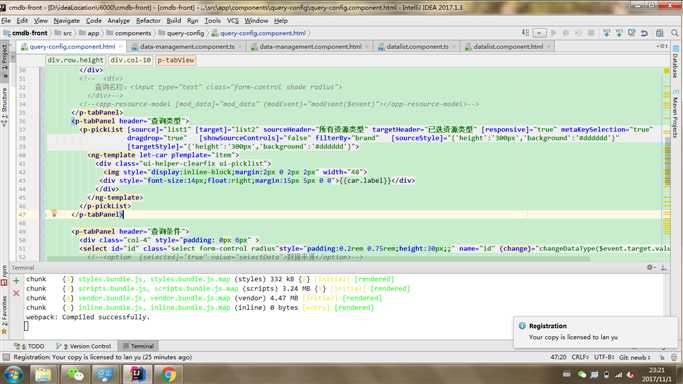The image size is (683, 384).
Task: Open WeChat from the taskbar
Action: point(75,374)
